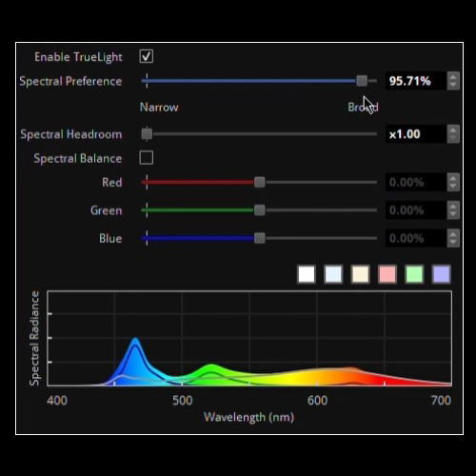Click the Blue stepper down arrow
The width and height of the screenshot is (476, 476).
click(x=453, y=243)
